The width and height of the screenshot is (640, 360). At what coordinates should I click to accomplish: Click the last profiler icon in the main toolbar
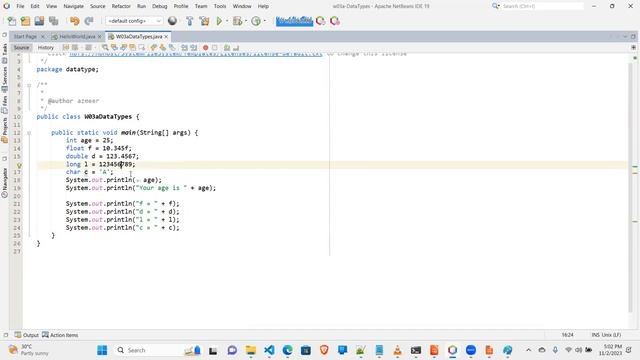[335, 21]
